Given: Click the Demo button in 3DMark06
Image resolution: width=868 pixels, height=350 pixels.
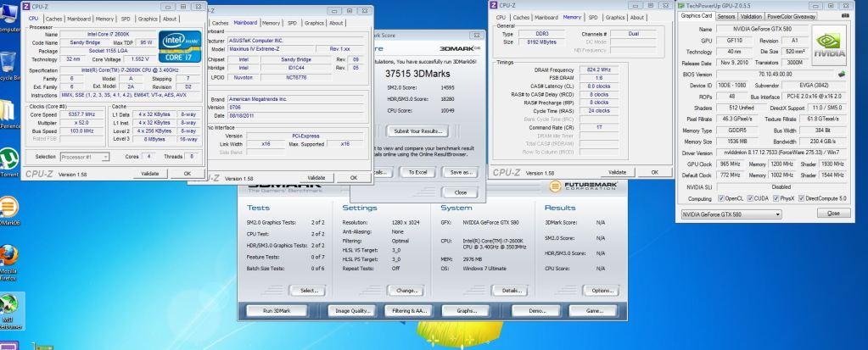Looking at the screenshot, I should (x=536, y=311).
